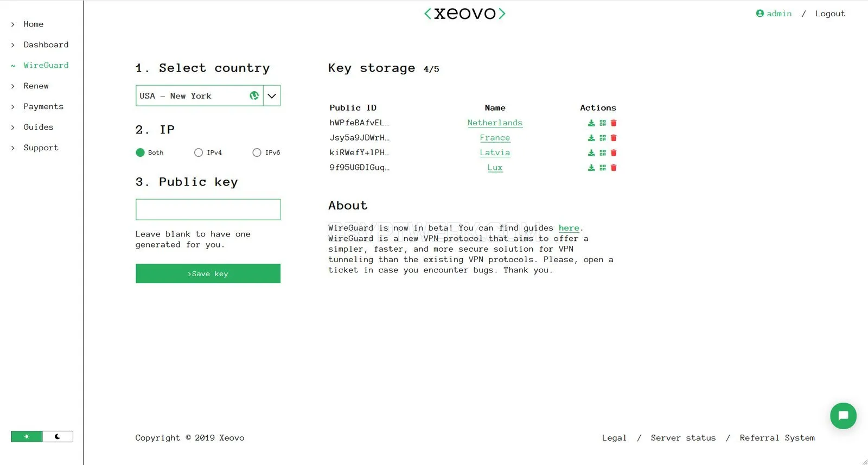Click public ID Jsy5a9JDWrH…
868x465 pixels.
click(359, 138)
